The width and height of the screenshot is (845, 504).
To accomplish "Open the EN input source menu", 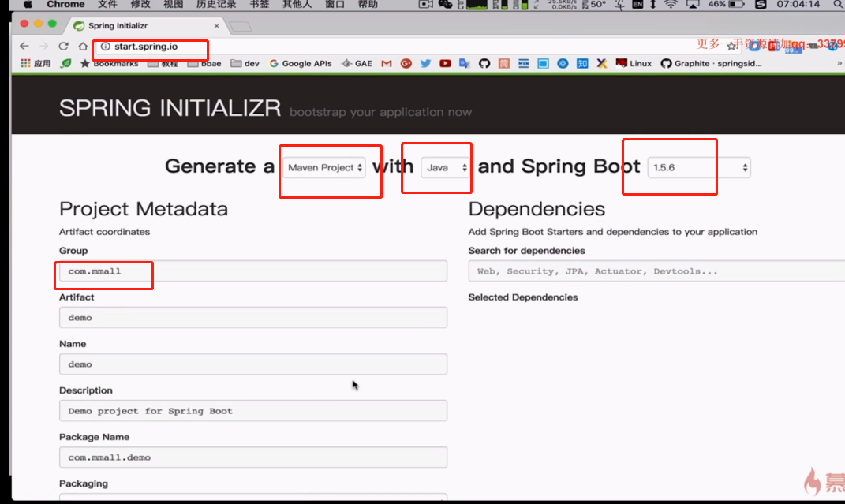I will point(637,4).
